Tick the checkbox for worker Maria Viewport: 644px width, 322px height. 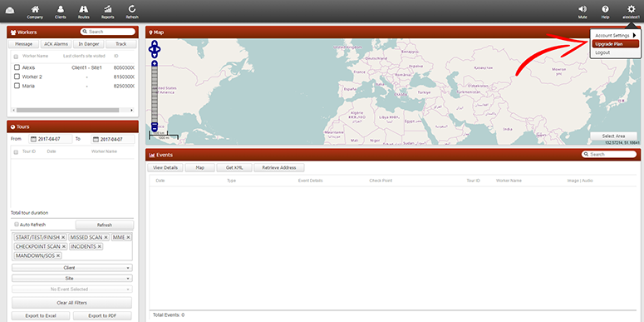tap(17, 86)
